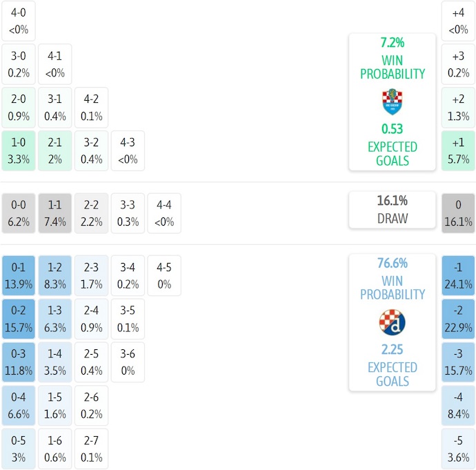This screenshot has width=476, height=470.
Task: Select the 2-2 scoreline cell
Action: [x=91, y=213]
